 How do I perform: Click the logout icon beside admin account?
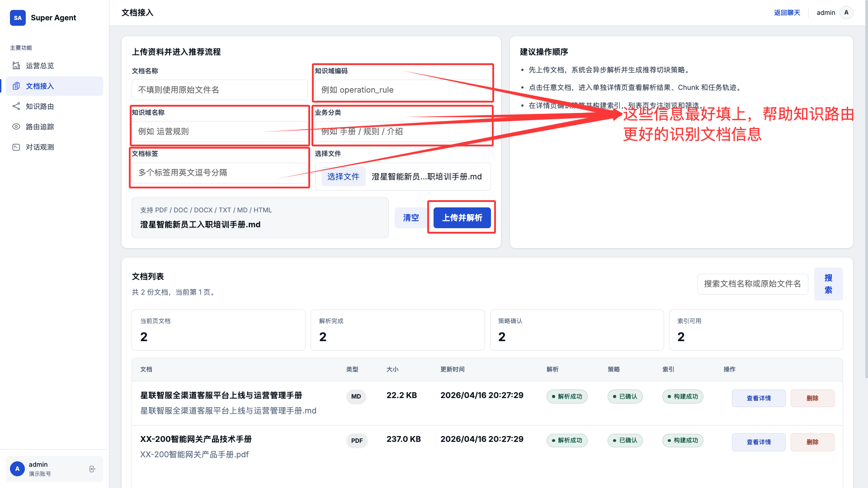point(92,469)
